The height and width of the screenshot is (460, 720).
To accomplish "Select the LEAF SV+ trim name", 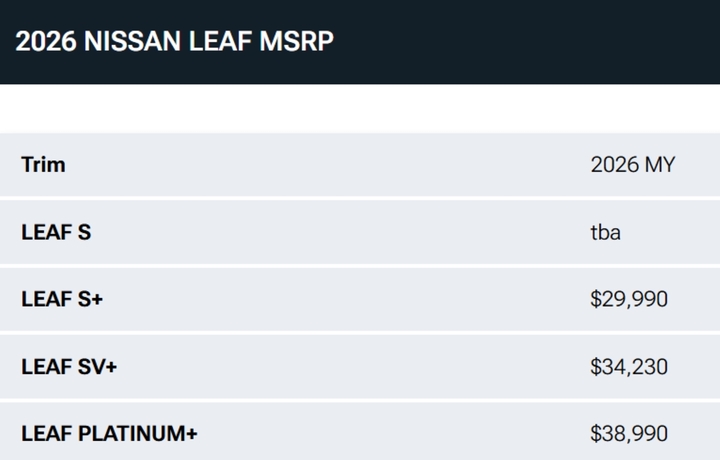I will tap(69, 367).
